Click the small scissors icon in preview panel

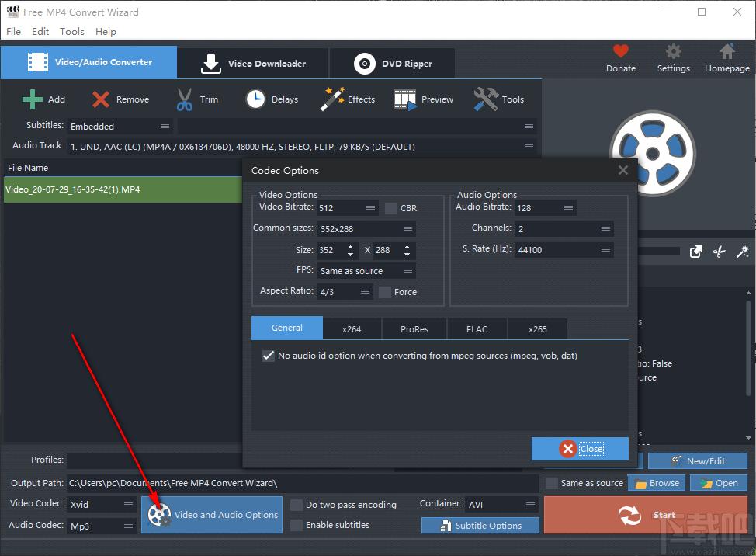pos(720,252)
